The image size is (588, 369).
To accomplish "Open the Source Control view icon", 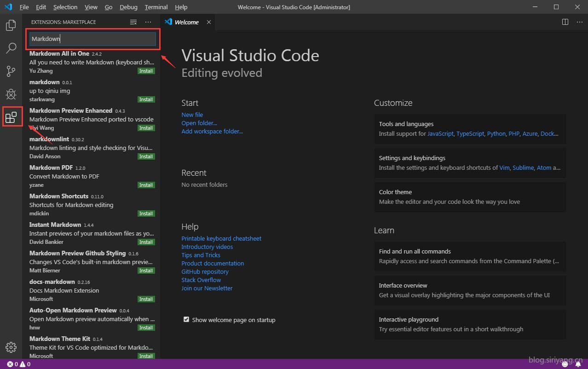I will click(11, 71).
